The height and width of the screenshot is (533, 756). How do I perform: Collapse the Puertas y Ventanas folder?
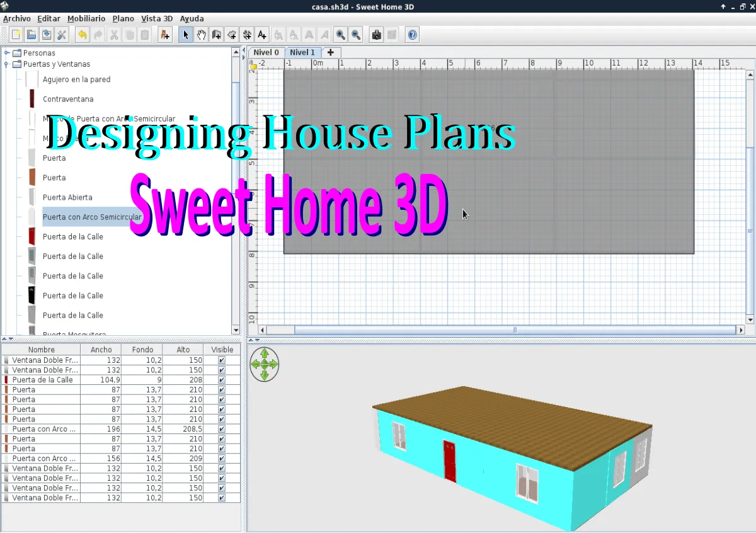[x=7, y=64]
